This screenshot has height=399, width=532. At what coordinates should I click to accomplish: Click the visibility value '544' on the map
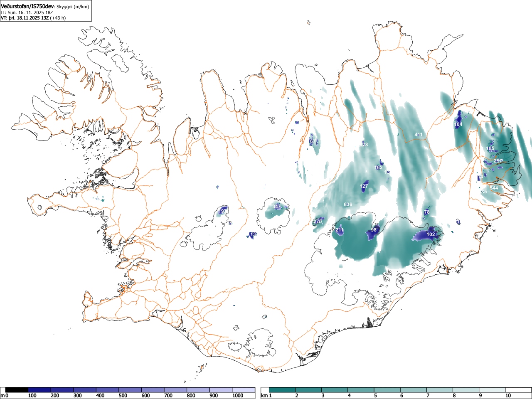[494, 188]
